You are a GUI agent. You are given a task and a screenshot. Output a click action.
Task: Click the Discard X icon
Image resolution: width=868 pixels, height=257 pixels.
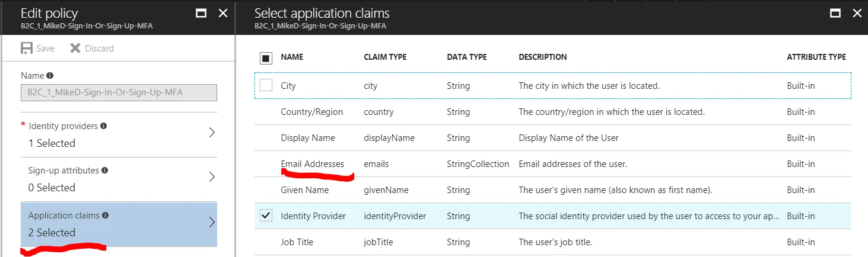tap(75, 49)
